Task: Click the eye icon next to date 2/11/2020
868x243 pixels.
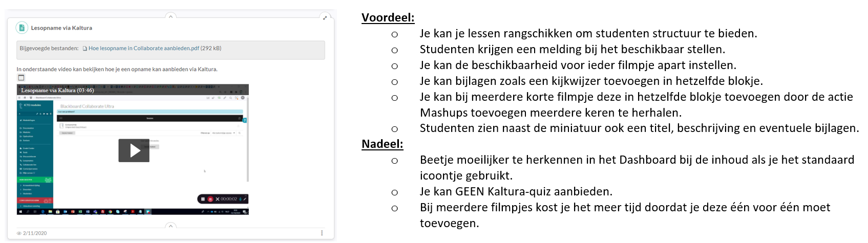Action: (19, 233)
